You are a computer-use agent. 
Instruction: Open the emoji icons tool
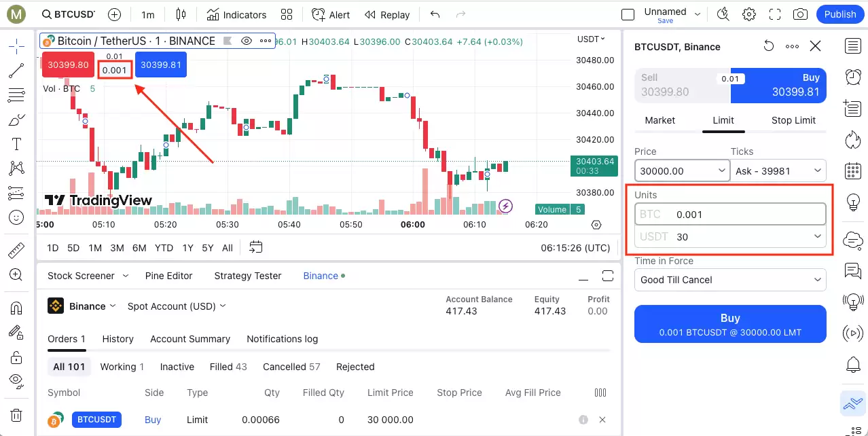(16, 217)
